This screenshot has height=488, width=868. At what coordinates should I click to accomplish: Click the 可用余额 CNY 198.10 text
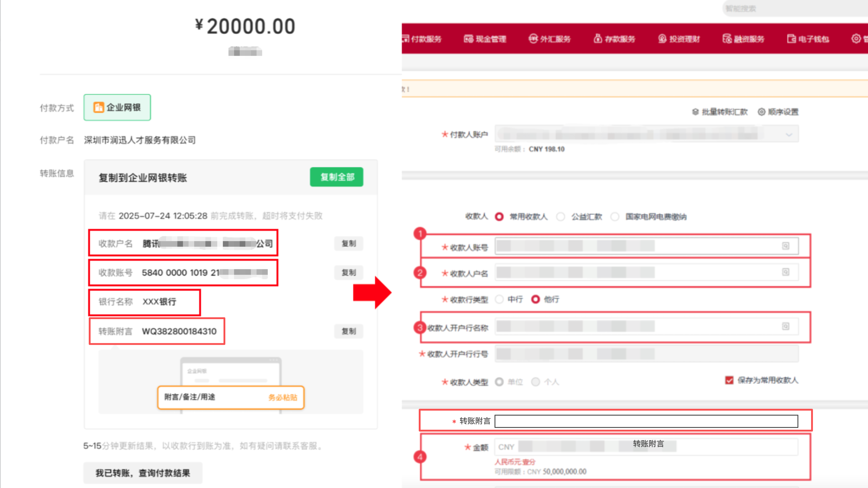pos(529,149)
